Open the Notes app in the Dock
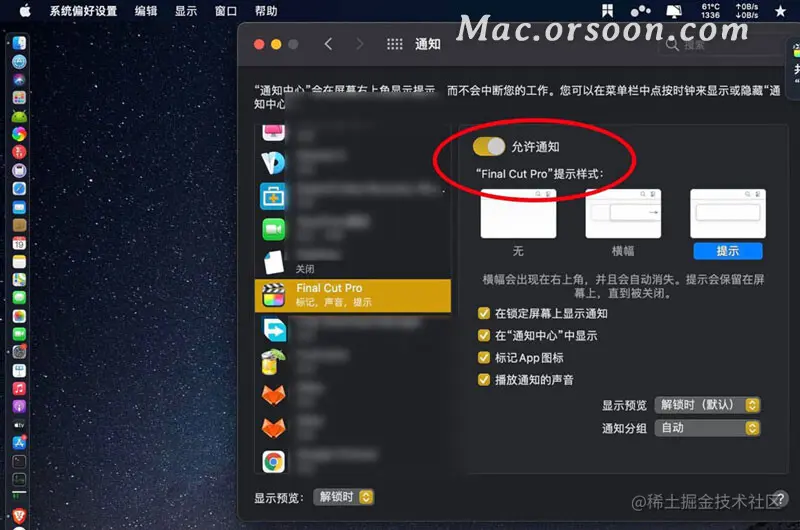This screenshot has height=530, width=800. (x=19, y=262)
